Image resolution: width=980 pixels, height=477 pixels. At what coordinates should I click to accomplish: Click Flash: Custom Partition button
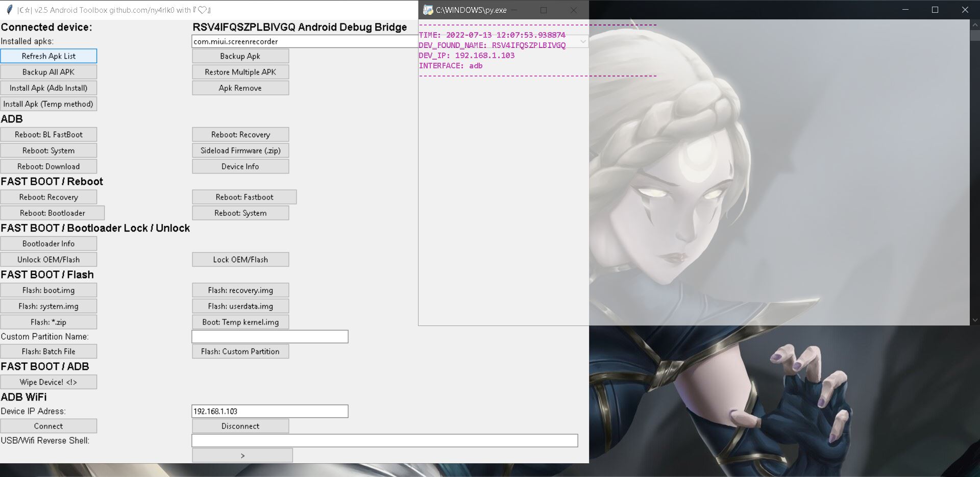coord(240,352)
